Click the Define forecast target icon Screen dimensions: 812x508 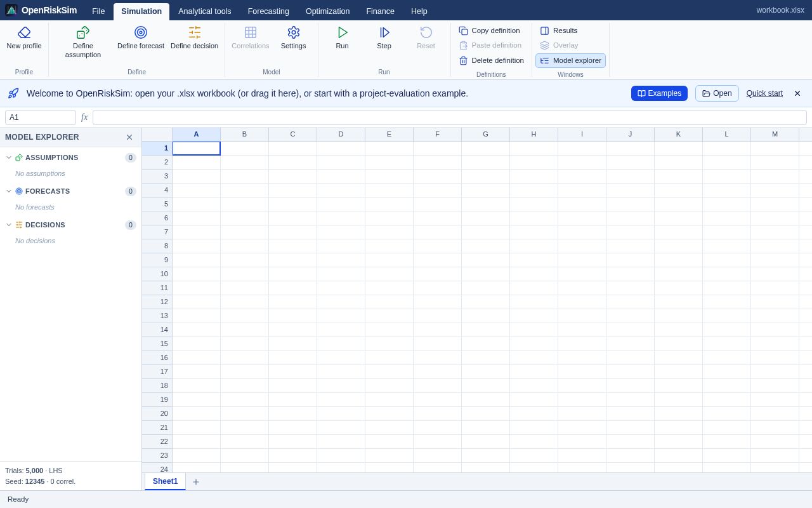[141, 32]
